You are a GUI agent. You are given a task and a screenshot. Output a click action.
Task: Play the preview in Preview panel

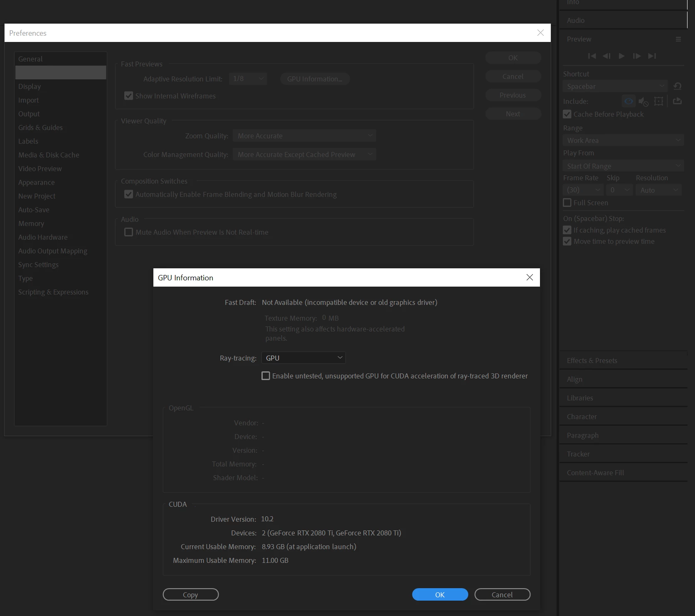click(621, 56)
